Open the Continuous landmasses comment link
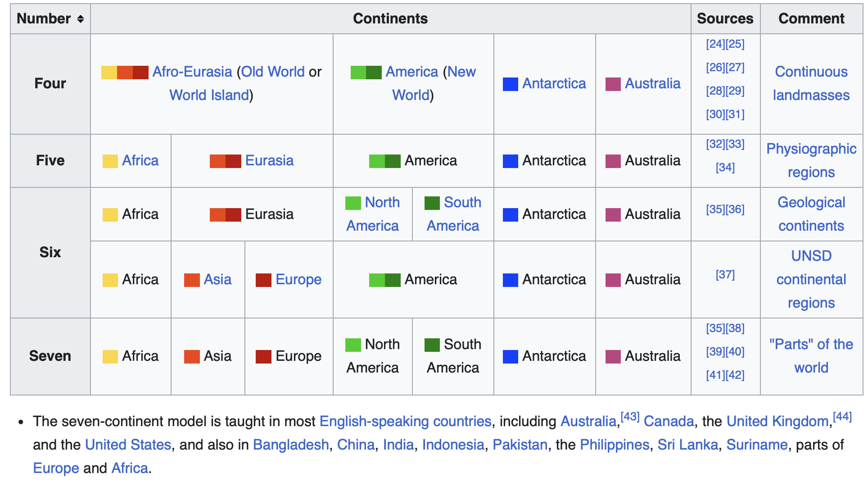Image resolution: width=868 pixels, height=482 pixels. pos(811,83)
